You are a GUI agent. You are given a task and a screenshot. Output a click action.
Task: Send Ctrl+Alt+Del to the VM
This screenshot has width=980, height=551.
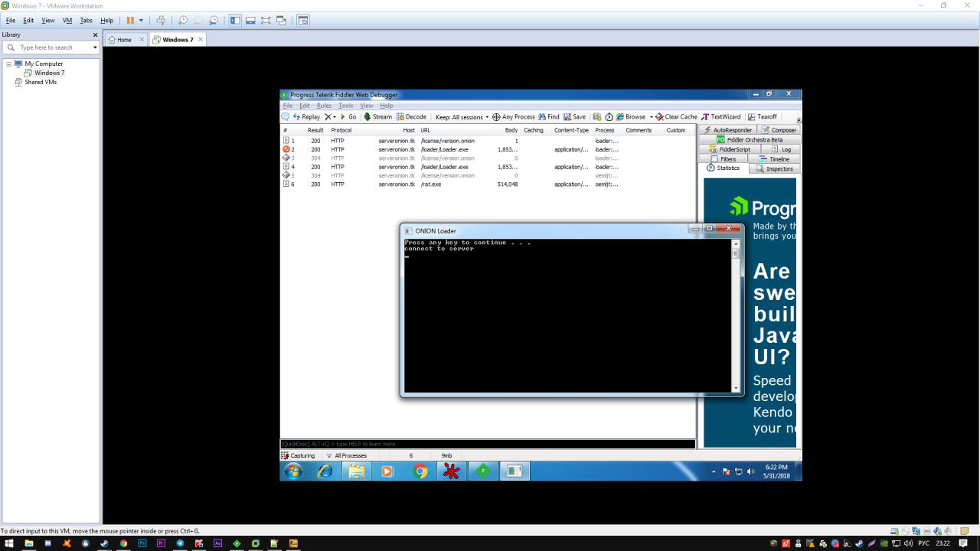161,21
